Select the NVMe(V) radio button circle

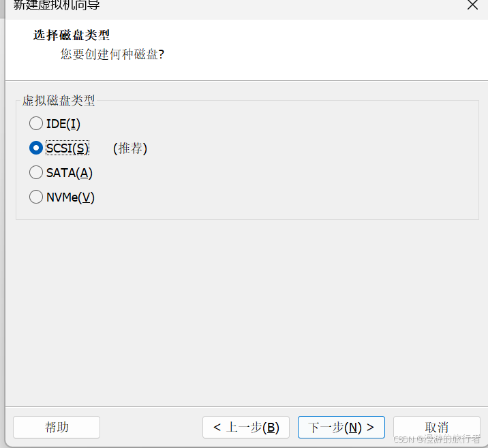[x=36, y=197]
